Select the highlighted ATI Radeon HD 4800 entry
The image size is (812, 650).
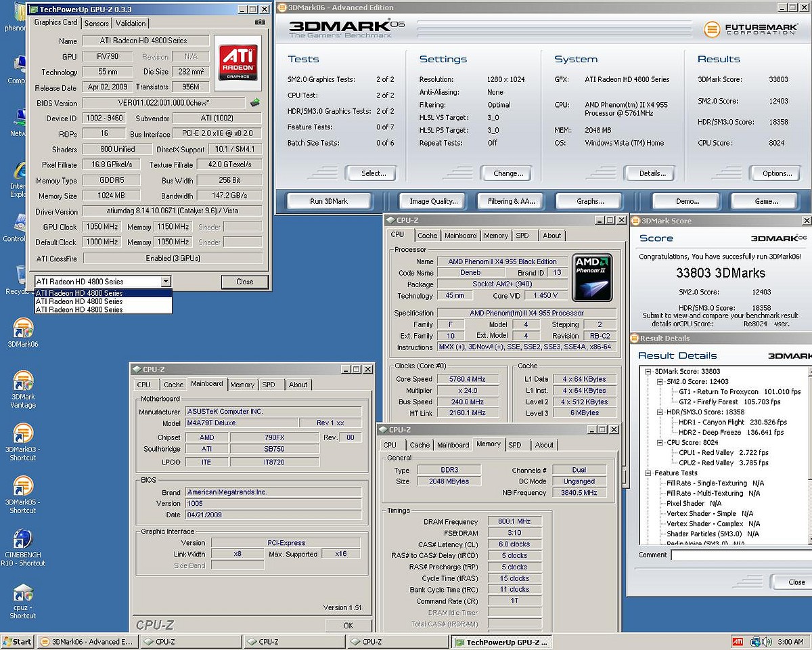pos(104,293)
